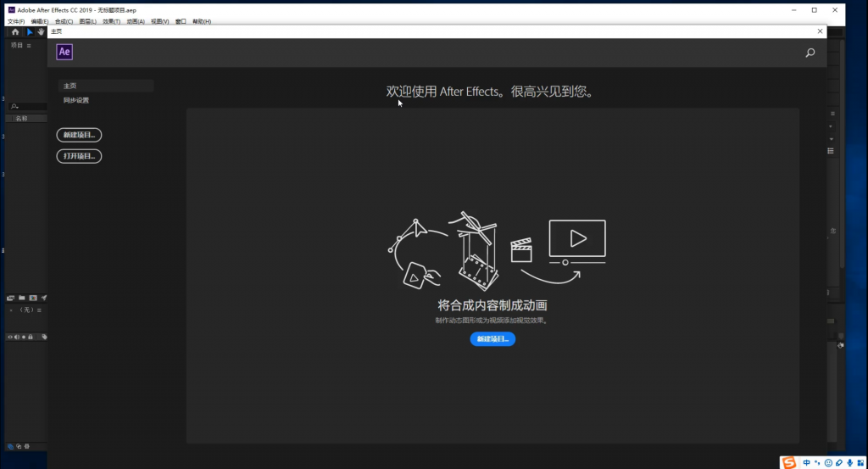Viewport: 868px width, 469px height.
Task: Click the transfer controls icon at the timeline bottom
Action: click(19, 446)
